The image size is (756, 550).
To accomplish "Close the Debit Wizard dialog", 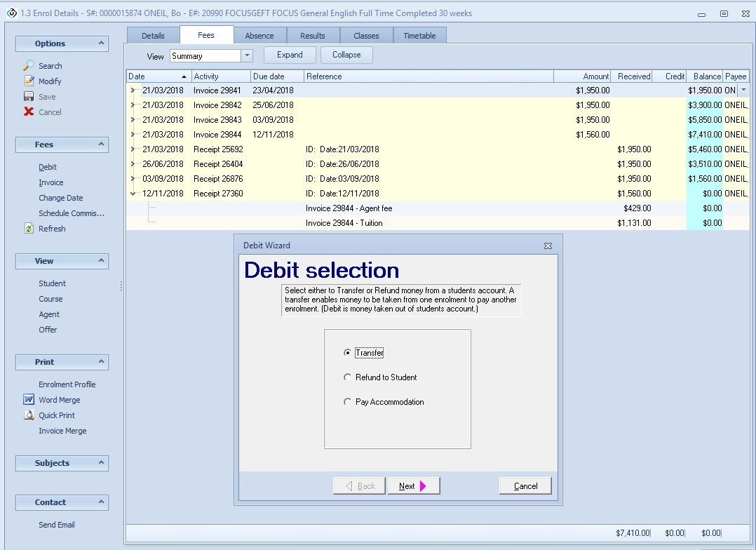I will [x=548, y=246].
